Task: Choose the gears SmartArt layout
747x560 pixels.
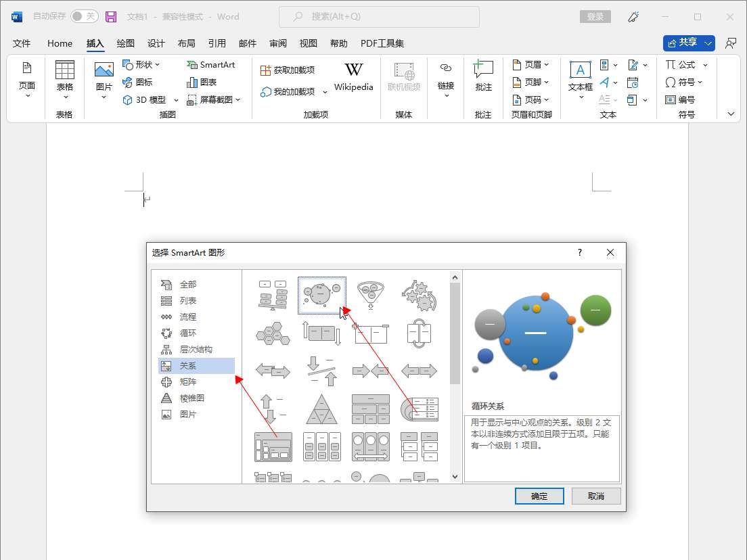Action: pyautogui.click(x=420, y=296)
